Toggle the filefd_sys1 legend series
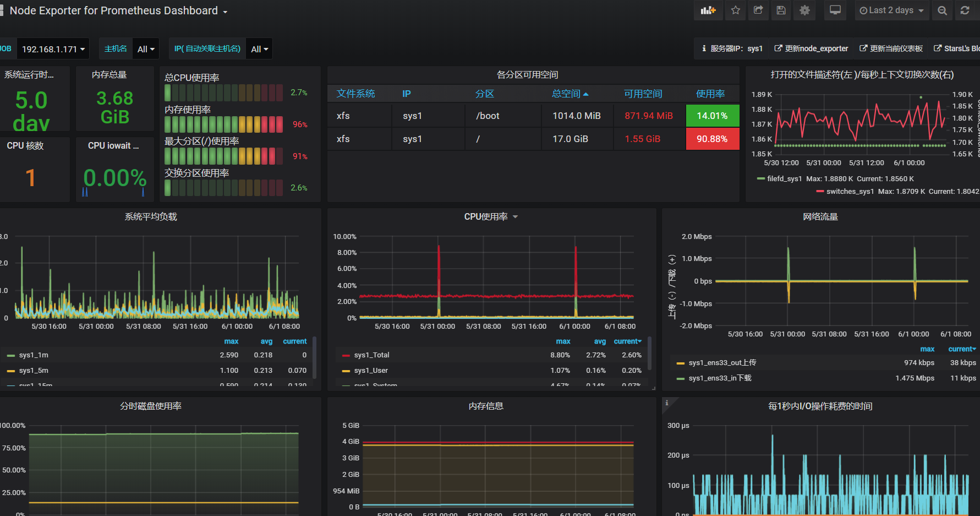 [784, 178]
